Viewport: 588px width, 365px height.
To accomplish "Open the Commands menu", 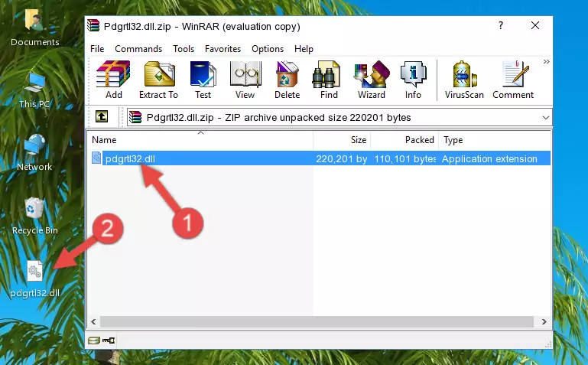I will click(138, 49).
